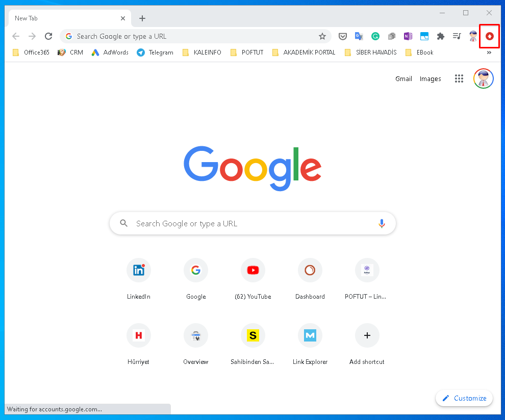
Task: Open the Gmail link
Action: (403, 79)
